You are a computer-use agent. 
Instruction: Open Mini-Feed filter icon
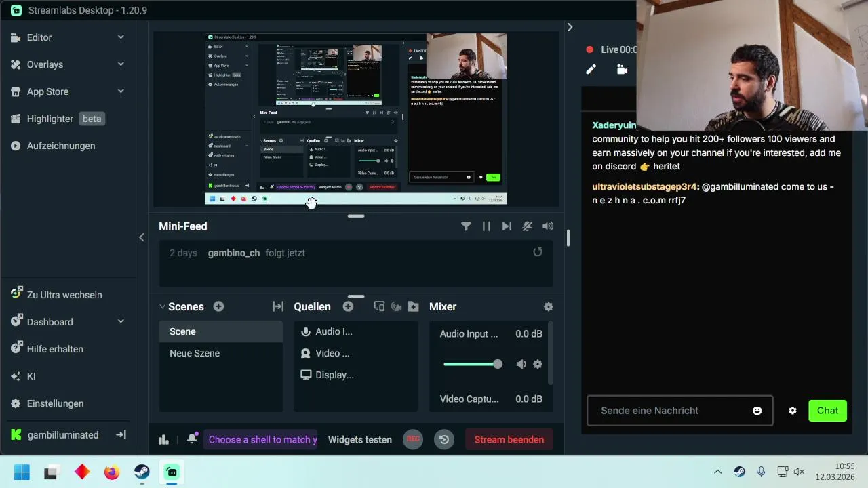466,226
